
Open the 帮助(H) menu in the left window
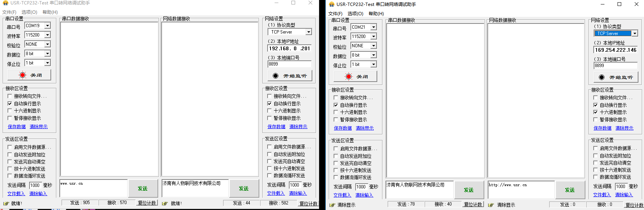point(50,12)
